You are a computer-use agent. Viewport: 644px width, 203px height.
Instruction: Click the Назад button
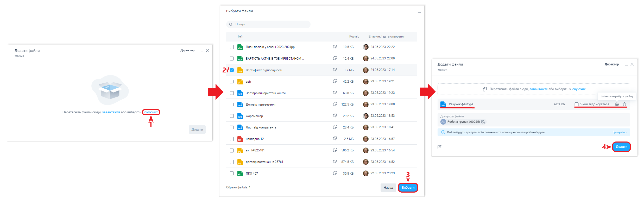388,188
